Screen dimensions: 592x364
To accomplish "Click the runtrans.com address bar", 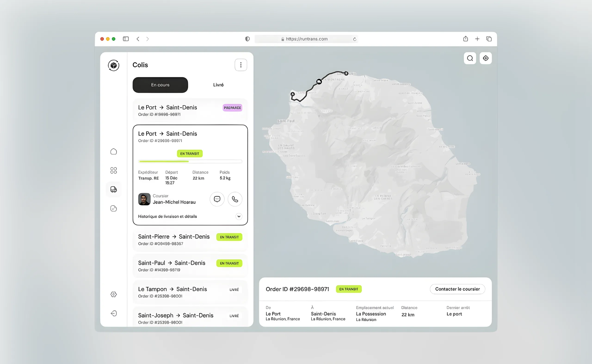I will [x=306, y=39].
